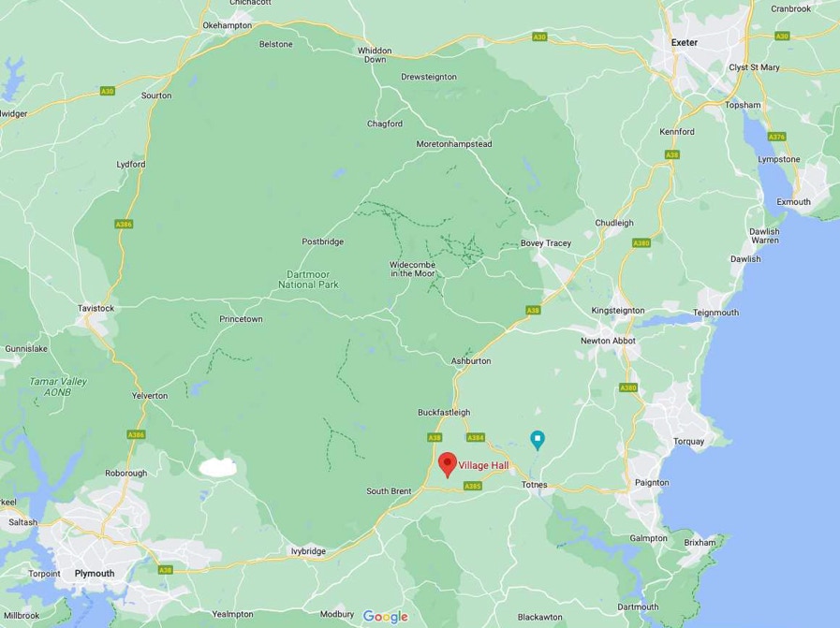Click the Widecombe in the Moor label

point(412,270)
